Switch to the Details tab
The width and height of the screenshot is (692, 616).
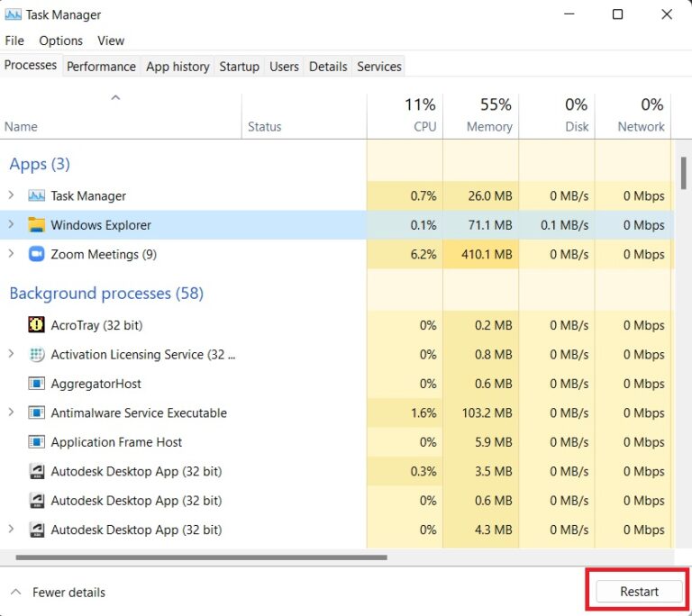[x=328, y=66]
